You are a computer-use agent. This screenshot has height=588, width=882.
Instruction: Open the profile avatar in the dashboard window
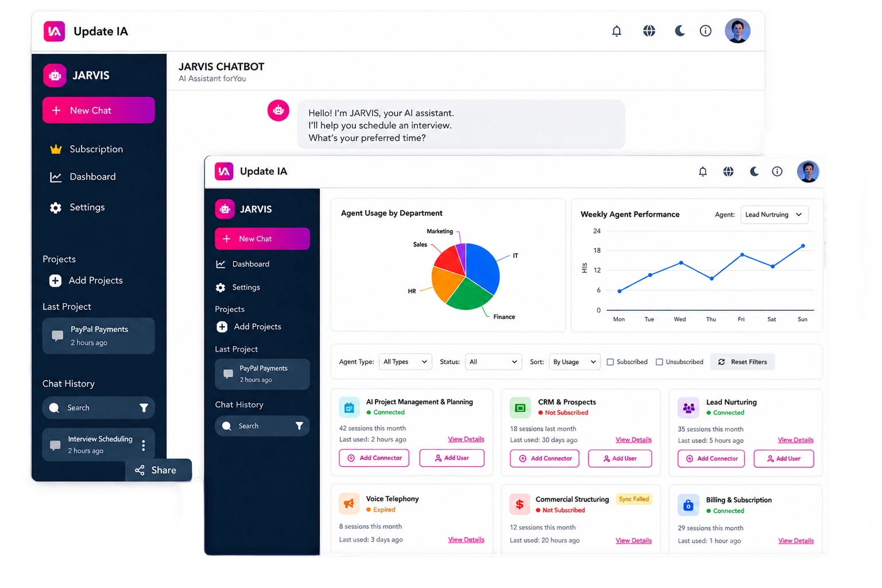coord(808,172)
